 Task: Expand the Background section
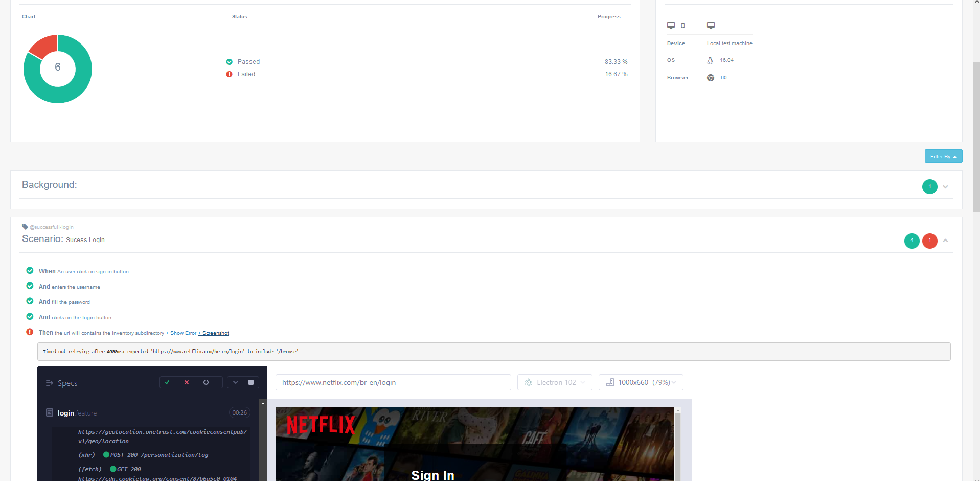(x=945, y=186)
